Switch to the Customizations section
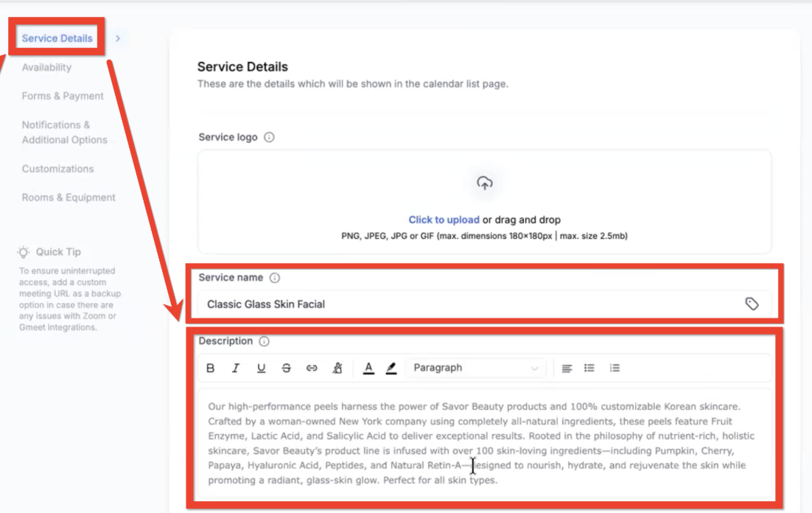The image size is (812, 513). (x=58, y=169)
